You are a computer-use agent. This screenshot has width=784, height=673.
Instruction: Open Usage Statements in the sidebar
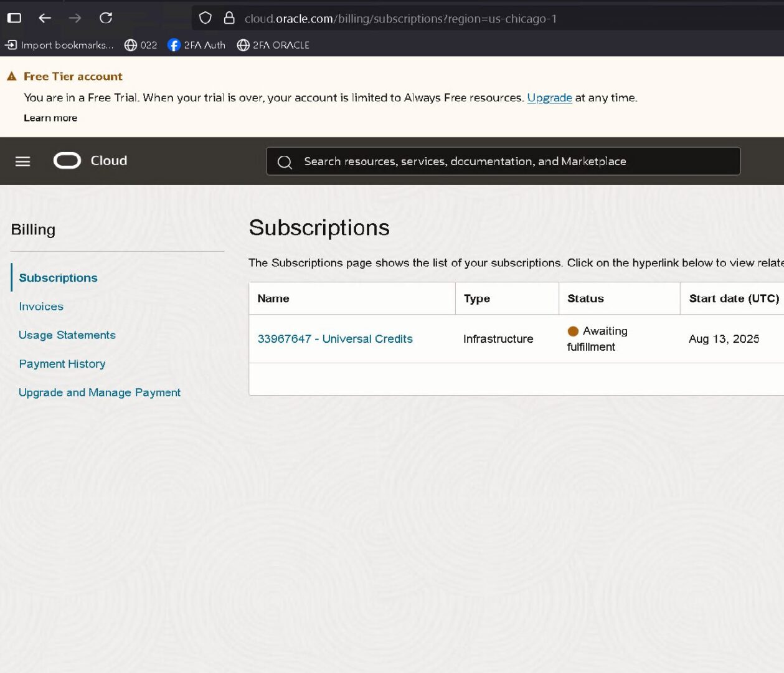pos(67,335)
